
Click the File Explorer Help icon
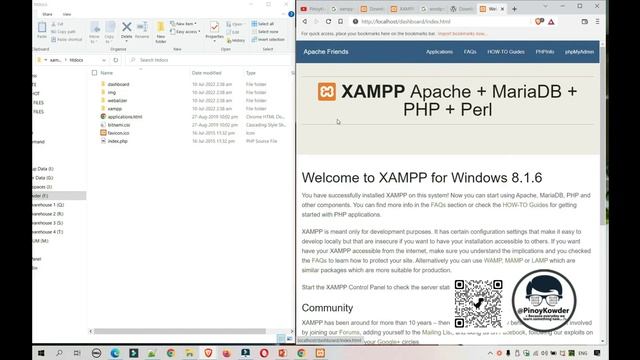click(291, 14)
